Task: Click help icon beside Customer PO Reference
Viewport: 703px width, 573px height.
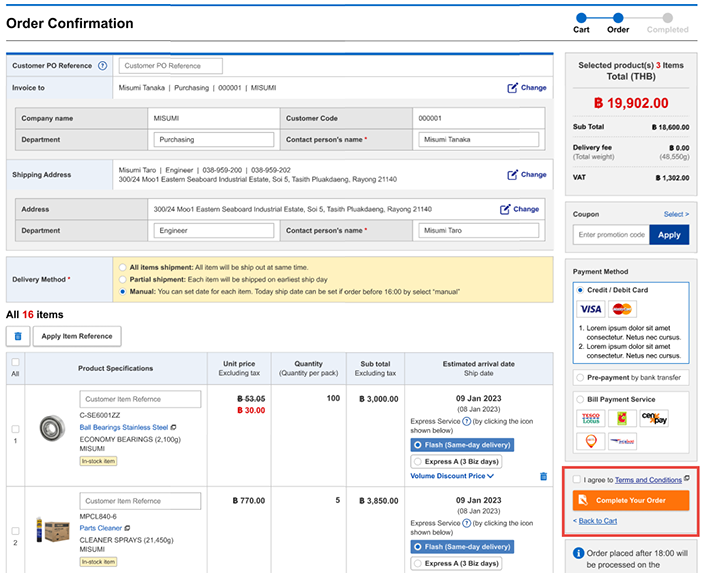Action: pyautogui.click(x=102, y=66)
